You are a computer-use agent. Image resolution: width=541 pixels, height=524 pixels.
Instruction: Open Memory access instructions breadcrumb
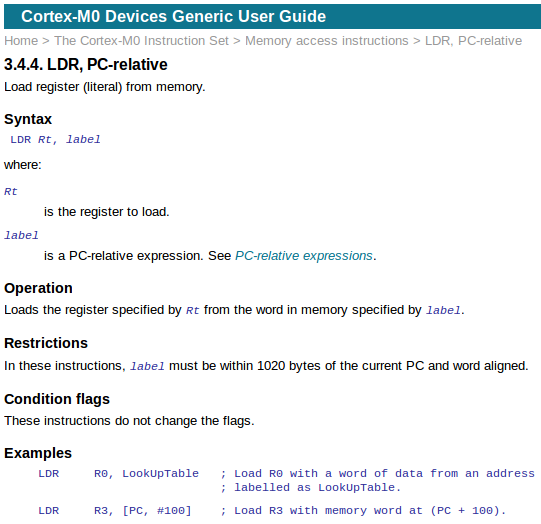point(327,41)
